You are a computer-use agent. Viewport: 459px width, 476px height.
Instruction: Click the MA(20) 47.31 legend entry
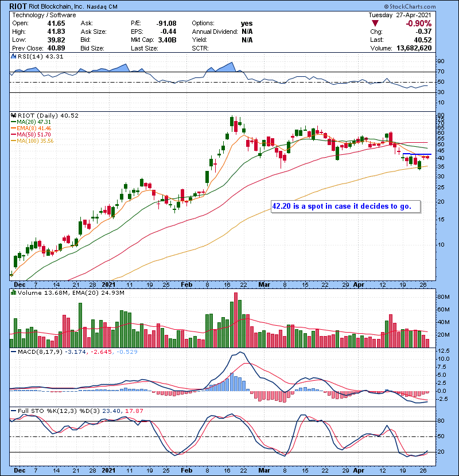(x=31, y=122)
